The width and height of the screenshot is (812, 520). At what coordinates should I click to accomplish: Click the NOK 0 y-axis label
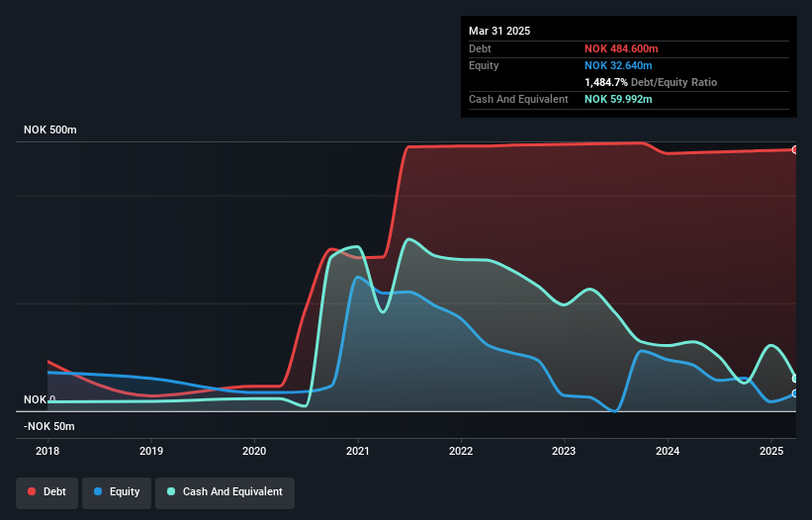(40, 399)
